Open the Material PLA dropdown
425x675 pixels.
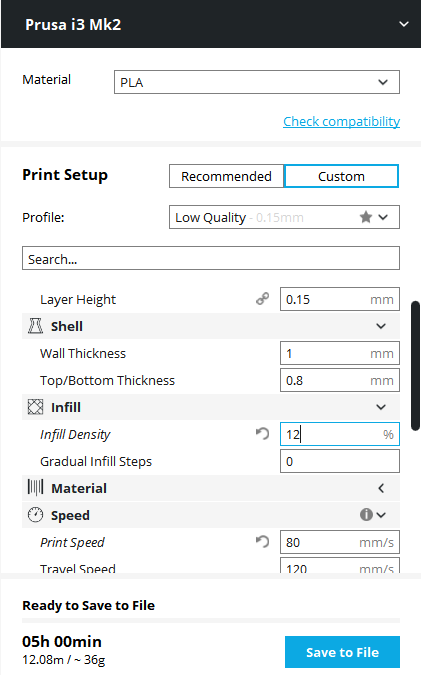point(257,82)
